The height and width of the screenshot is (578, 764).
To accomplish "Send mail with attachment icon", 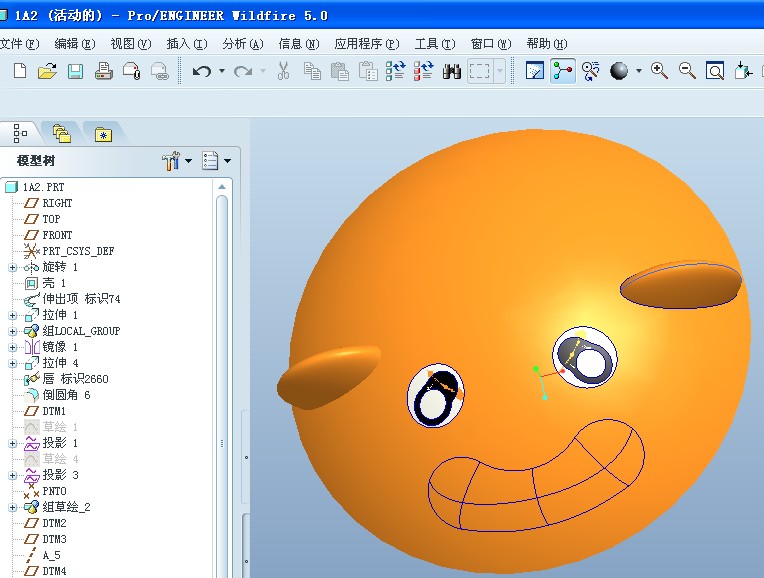I will (132, 71).
